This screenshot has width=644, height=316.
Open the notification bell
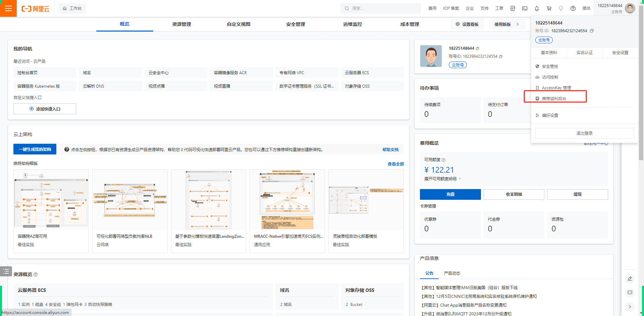(537, 8)
